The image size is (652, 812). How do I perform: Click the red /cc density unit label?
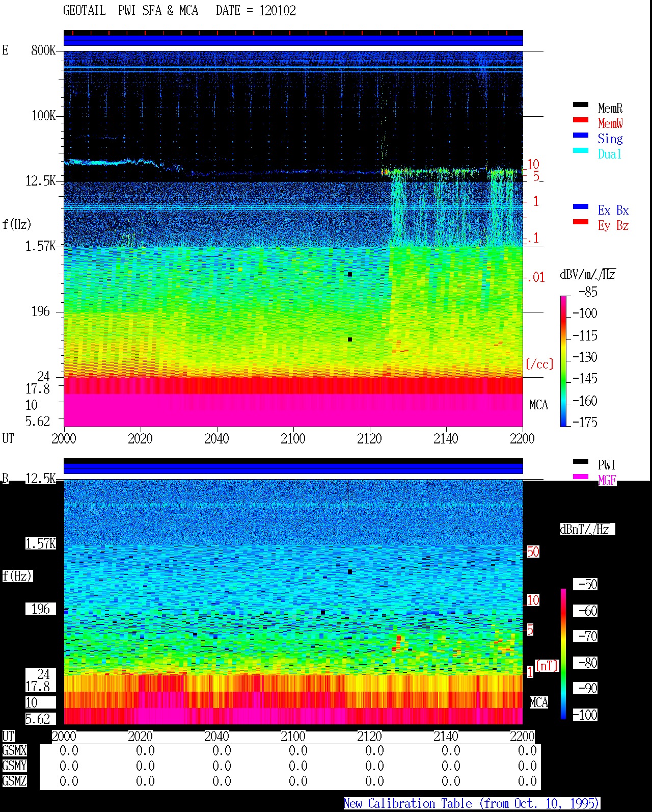[x=539, y=364]
